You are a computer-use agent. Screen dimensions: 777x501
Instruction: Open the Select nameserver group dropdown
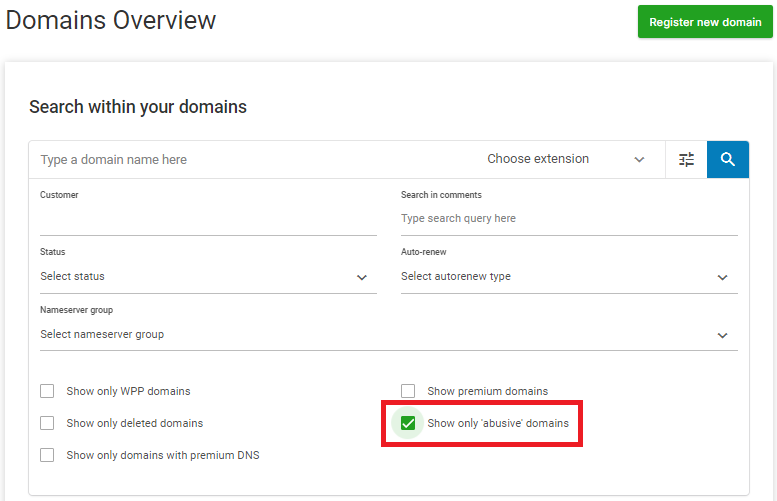(x=388, y=334)
